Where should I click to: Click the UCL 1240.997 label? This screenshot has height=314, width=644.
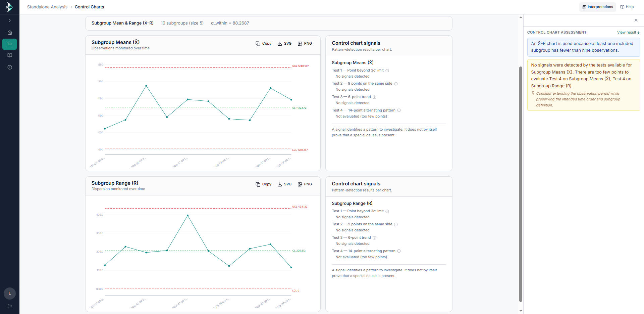(x=301, y=66)
